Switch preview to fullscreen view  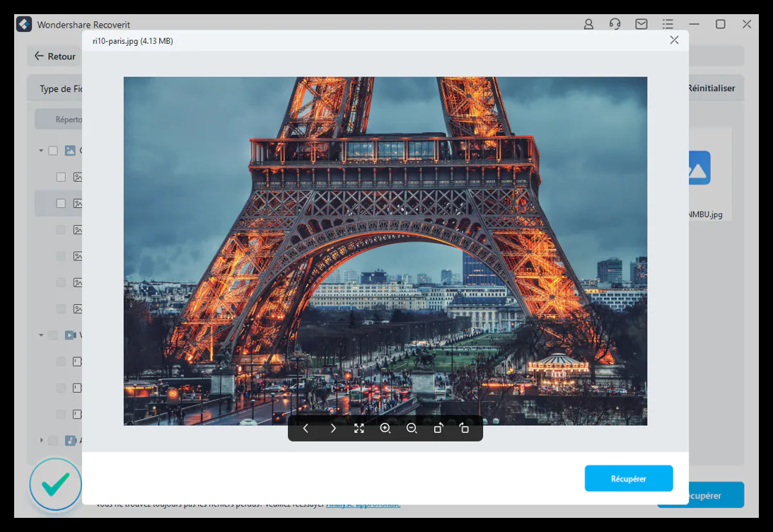coord(359,428)
